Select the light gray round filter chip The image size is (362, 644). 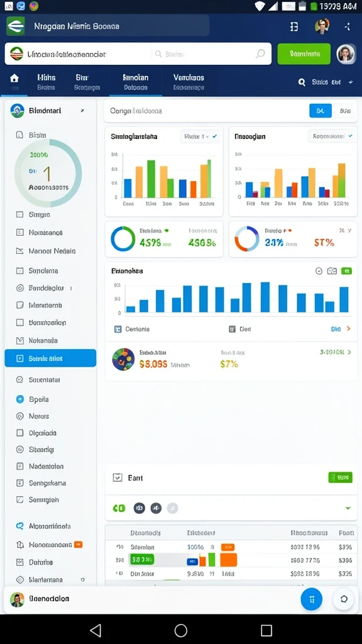pyautogui.click(x=173, y=508)
